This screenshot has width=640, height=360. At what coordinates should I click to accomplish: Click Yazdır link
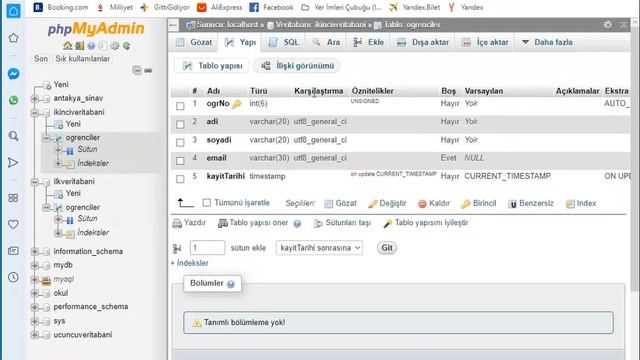tap(189, 223)
